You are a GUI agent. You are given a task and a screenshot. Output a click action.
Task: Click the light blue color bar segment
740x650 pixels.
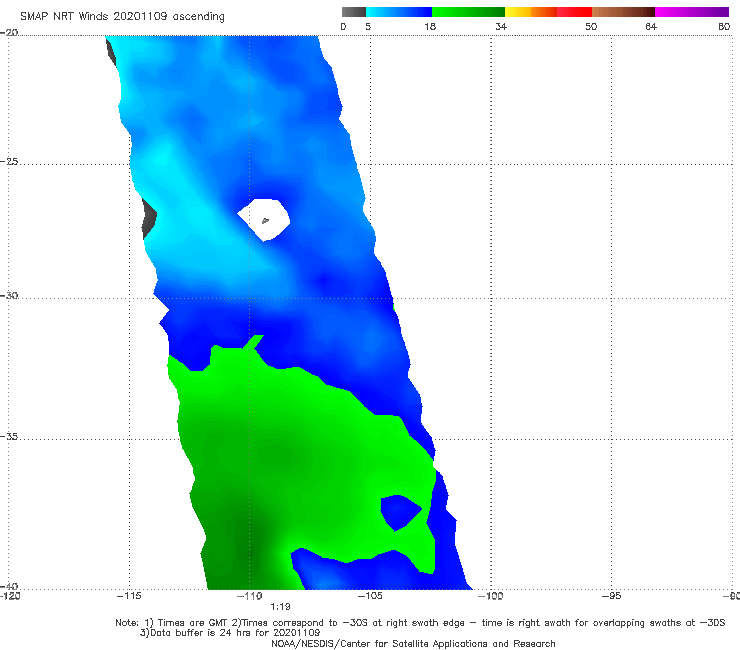coord(399,12)
